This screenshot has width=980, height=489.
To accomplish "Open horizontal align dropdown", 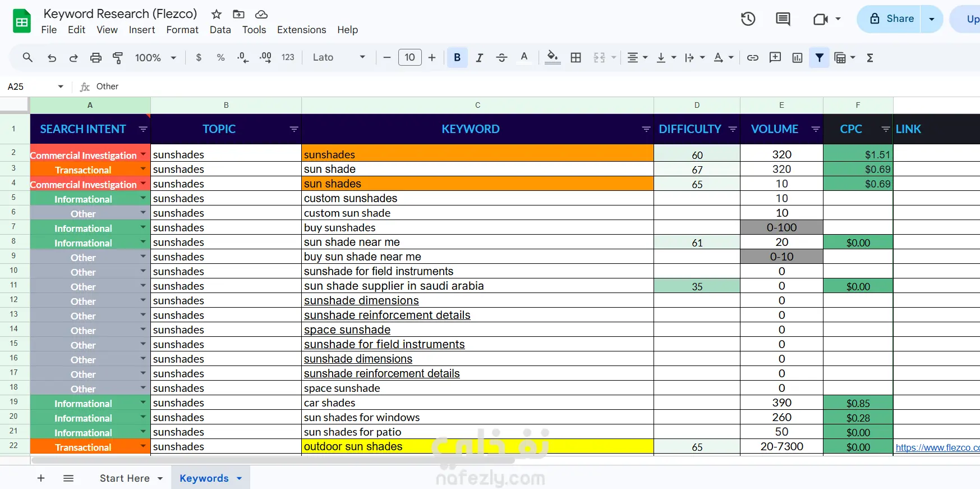I will point(637,57).
